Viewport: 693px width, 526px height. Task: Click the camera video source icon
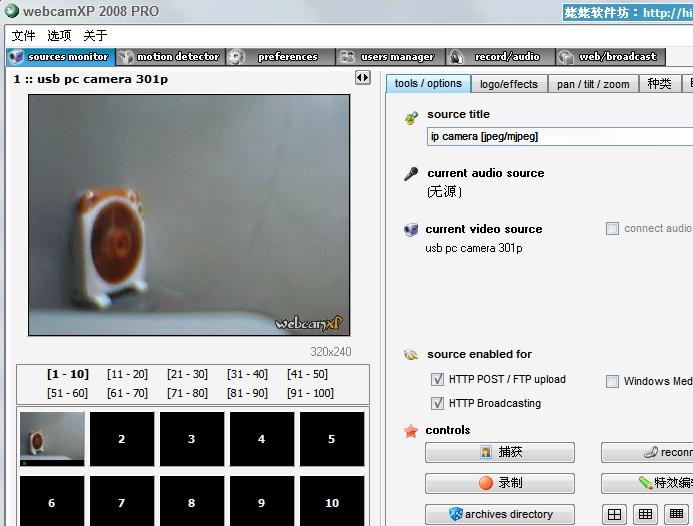click(x=411, y=230)
